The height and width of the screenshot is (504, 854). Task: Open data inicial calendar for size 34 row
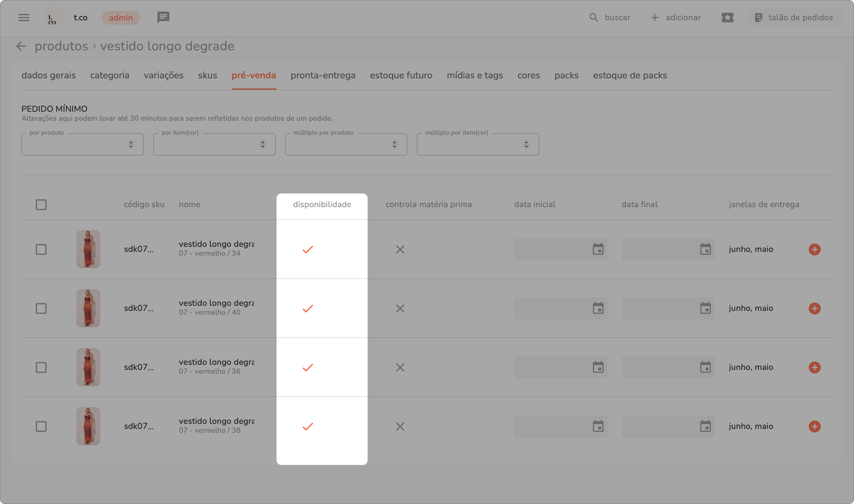tap(598, 249)
